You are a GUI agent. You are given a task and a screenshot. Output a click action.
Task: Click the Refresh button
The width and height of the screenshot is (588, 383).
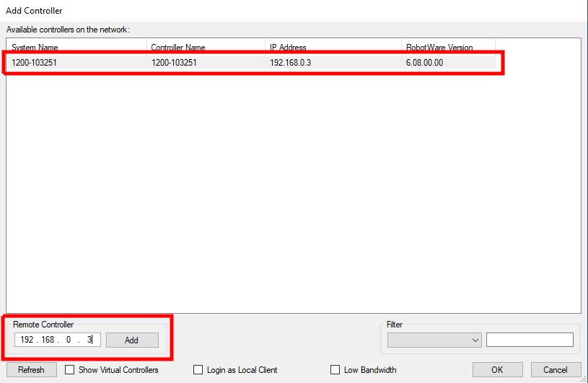pos(32,370)
